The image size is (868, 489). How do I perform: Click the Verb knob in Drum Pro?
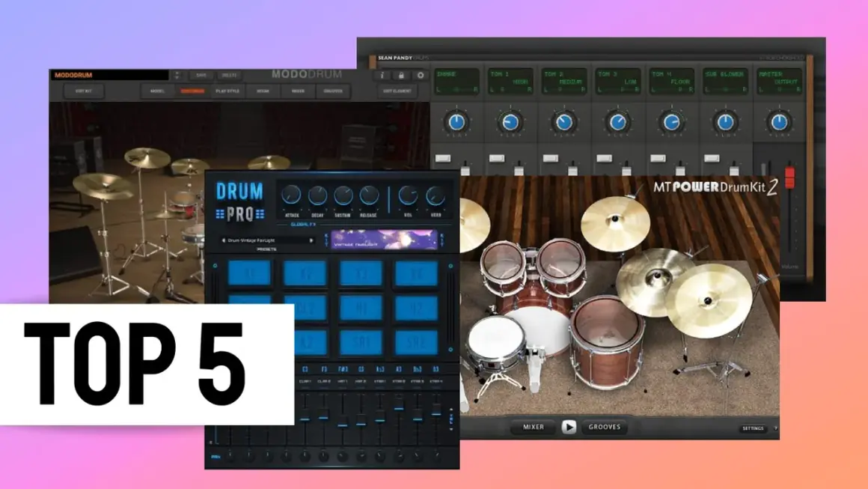435,195
